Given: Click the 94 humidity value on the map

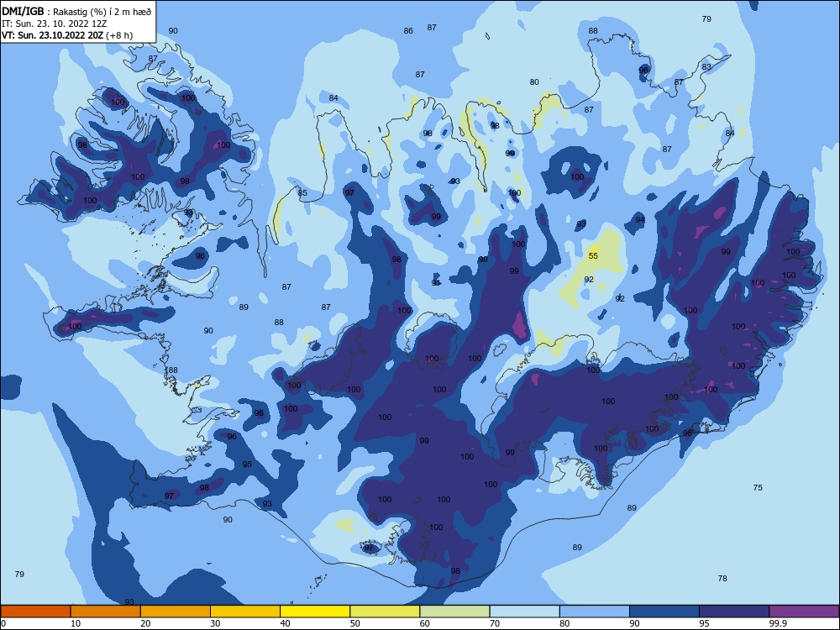Looking at the screenshot, I should tap(640, 219).
